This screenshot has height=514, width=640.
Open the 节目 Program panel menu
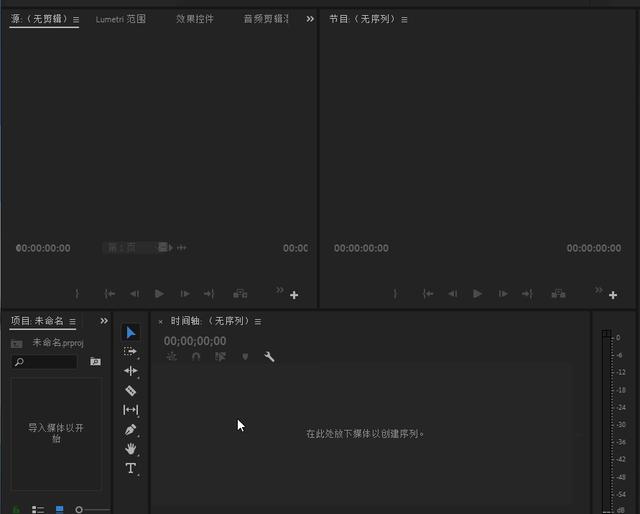pyautogui.click(x=404, y=19)
